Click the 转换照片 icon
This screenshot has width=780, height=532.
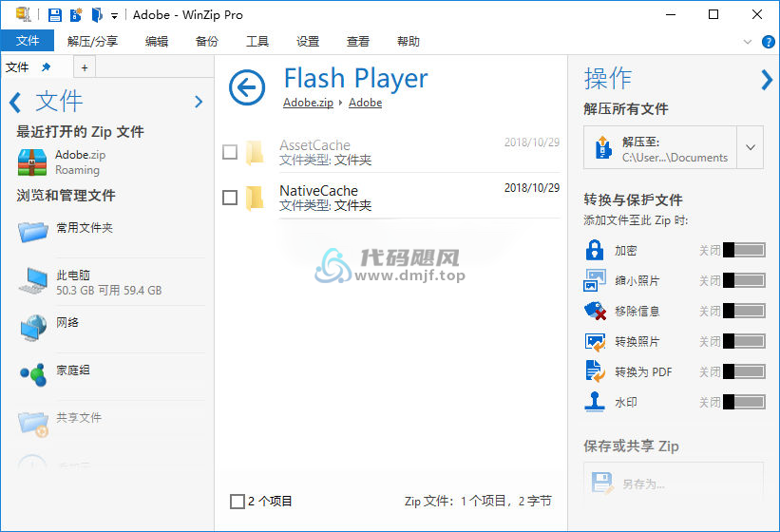coord(595,342)
